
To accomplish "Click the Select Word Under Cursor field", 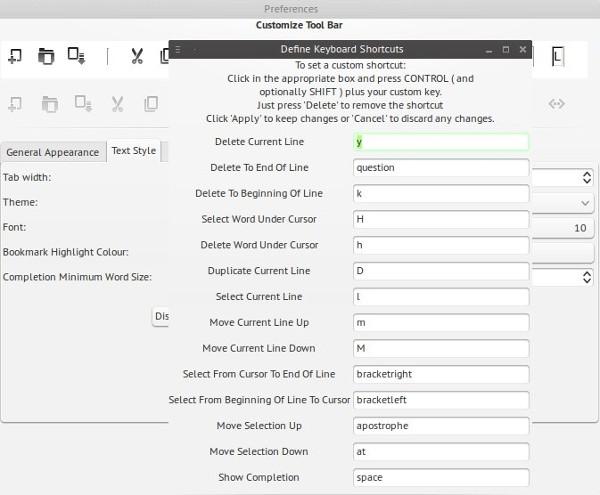I will pos(441,219).
